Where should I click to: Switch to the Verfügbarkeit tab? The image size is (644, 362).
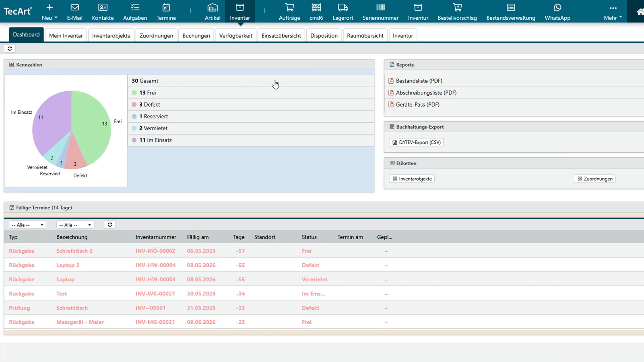pos(236,35)
